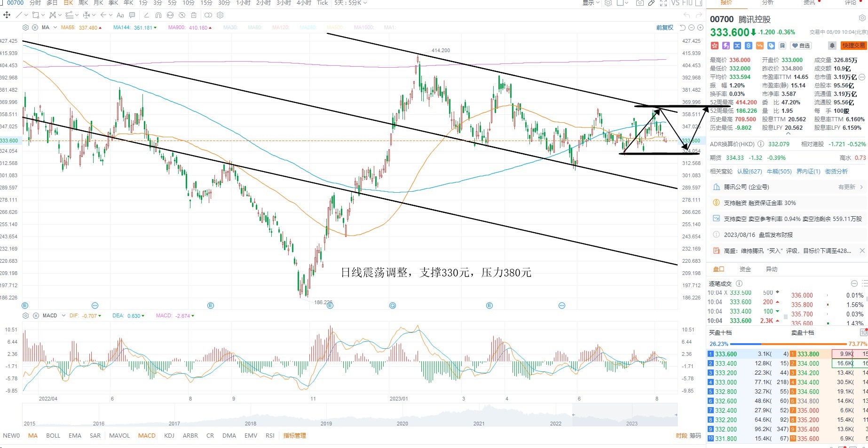Open MA indicator settings gear
868x448 pixels.
26,28
